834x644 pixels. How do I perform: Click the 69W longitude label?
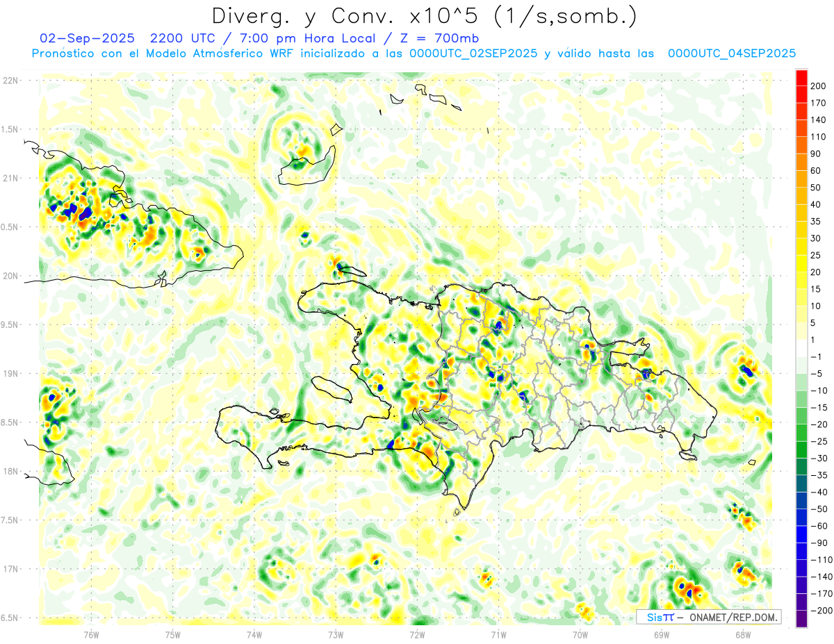coord(662,634)
